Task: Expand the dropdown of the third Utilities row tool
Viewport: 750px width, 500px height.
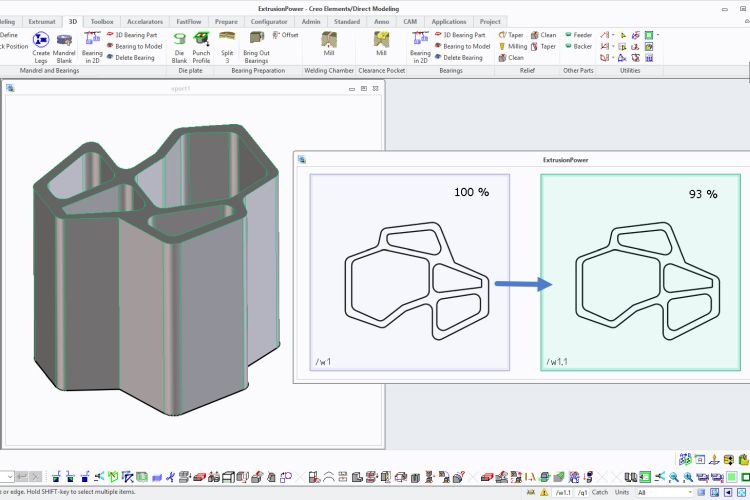Action: (613, 58)
